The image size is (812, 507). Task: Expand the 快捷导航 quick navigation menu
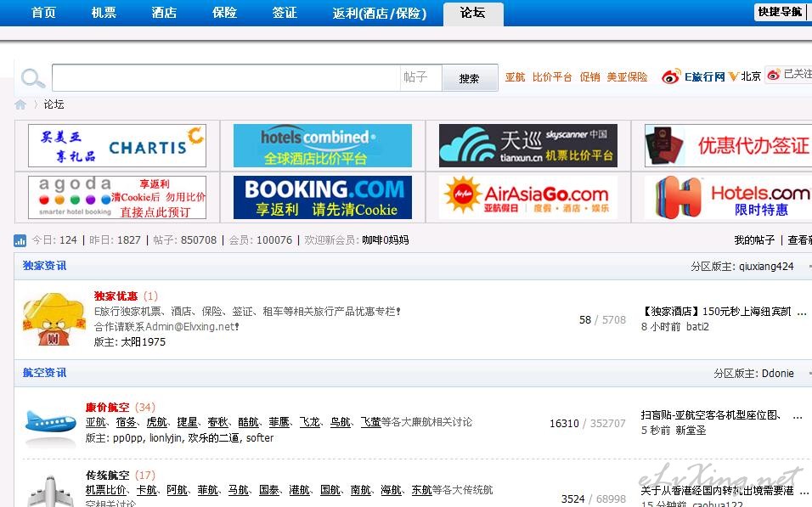coord(780,12)
